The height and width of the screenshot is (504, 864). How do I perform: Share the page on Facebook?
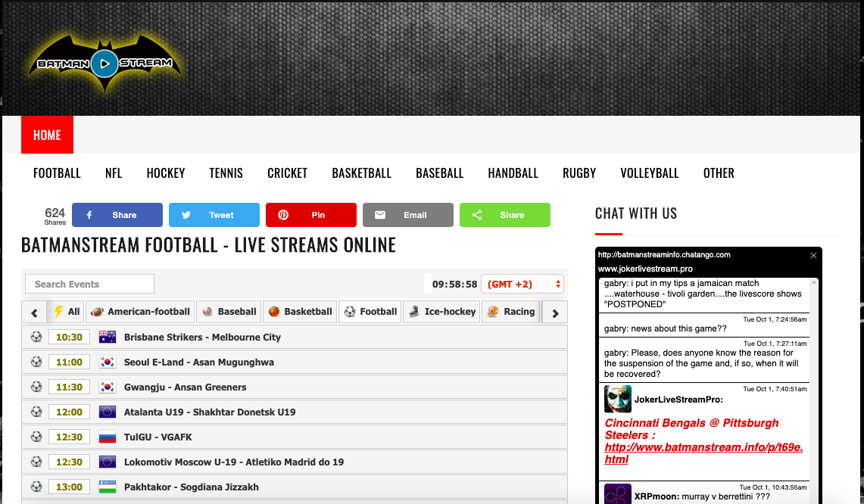click(x=117, y=215)
